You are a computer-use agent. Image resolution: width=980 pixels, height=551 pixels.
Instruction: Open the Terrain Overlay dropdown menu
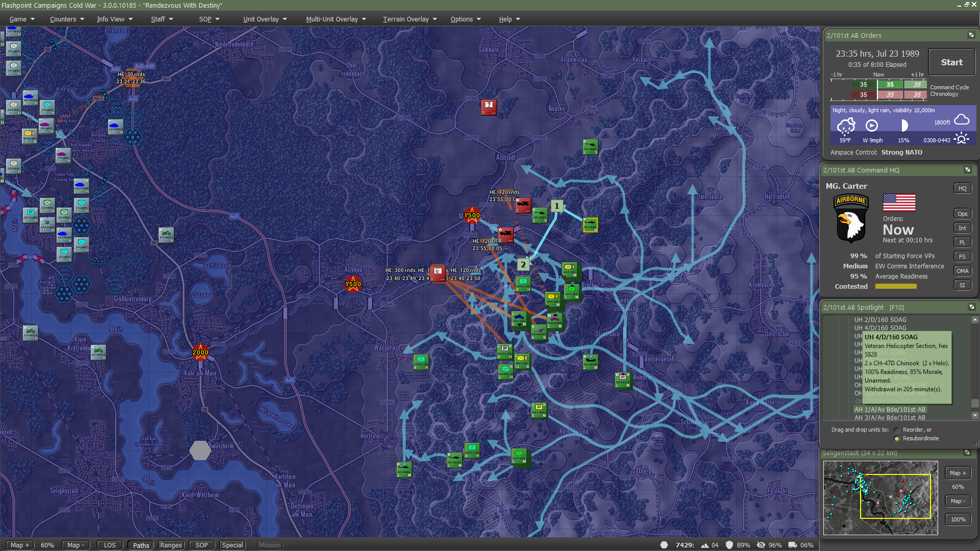pyautogui.click(x=409, y=19)
